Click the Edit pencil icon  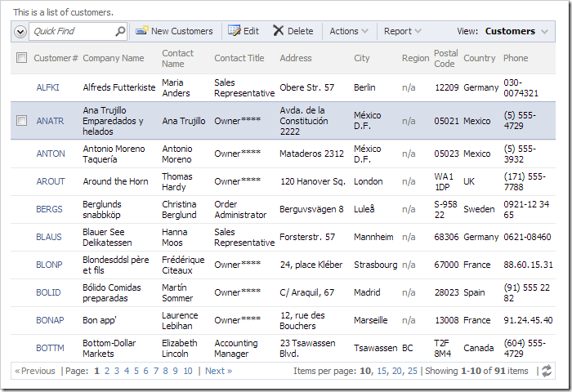235,31
